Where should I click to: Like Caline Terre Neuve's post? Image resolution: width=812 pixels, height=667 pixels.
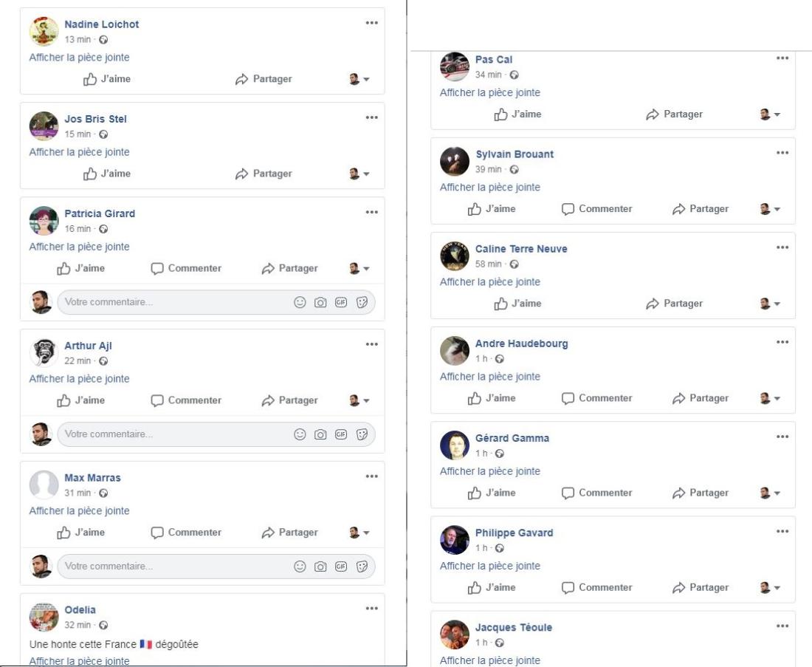click(517, 303)
